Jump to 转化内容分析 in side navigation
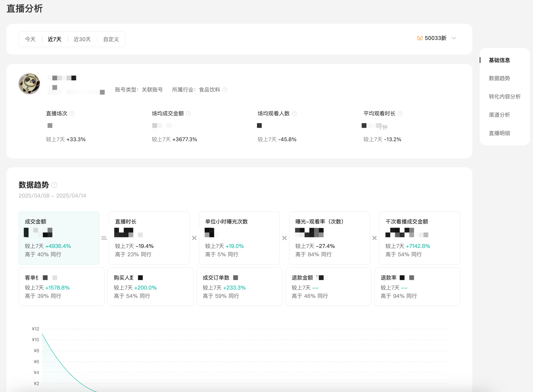This screenshot has height=392, width=533. click(505, 97)
